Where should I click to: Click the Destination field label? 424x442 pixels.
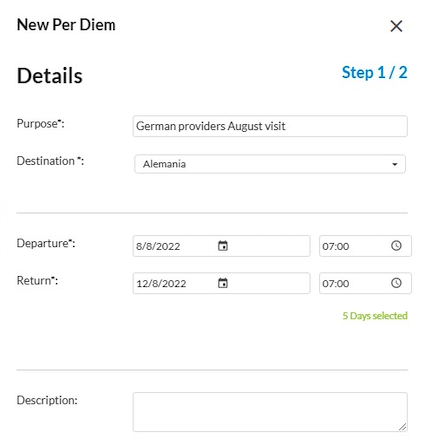click(x=50, y=161)
